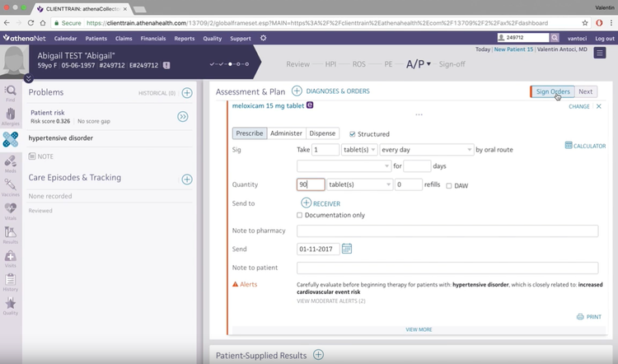Open the empty dropdown before 'for days'

click(x=344, y=166)
